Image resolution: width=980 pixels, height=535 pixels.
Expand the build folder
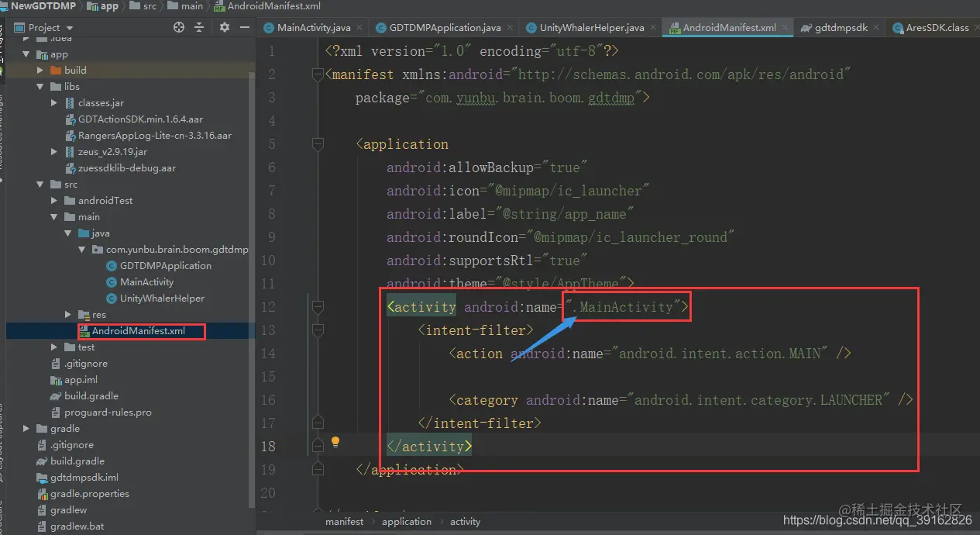(41, 70)
